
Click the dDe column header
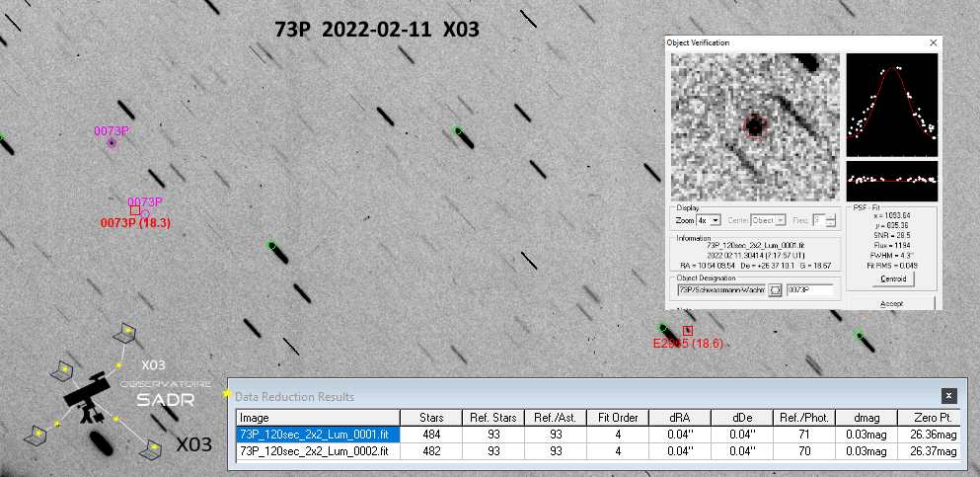coord(741,418)
